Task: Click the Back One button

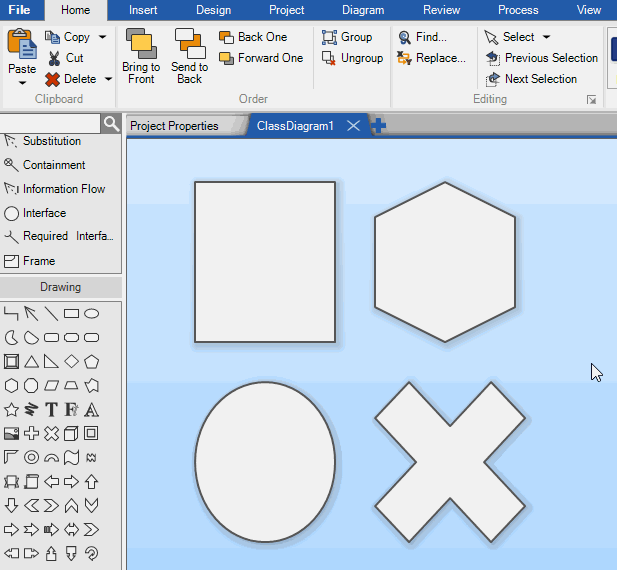Action: click(253, 37)
